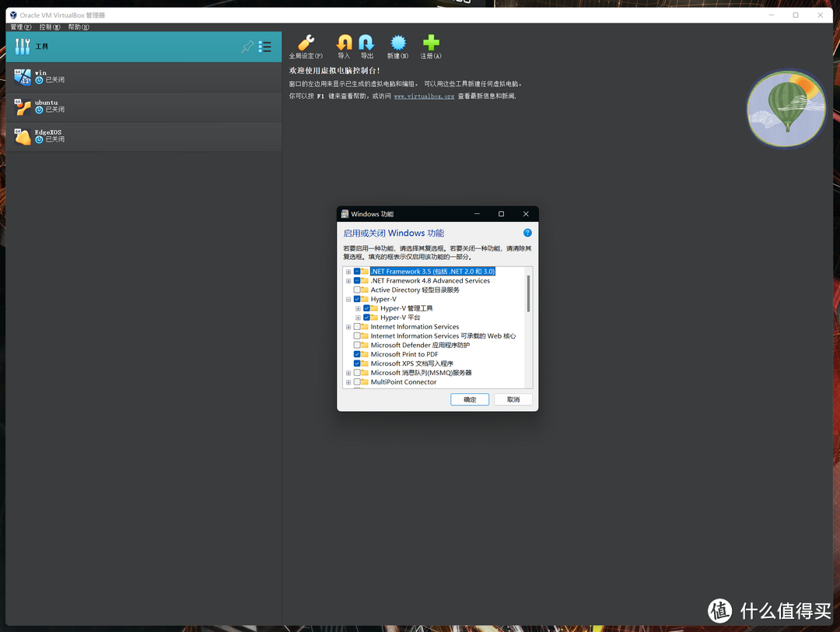
Task: Collapse the Hyper-V tree node
Action: click(x=348, y=300)
